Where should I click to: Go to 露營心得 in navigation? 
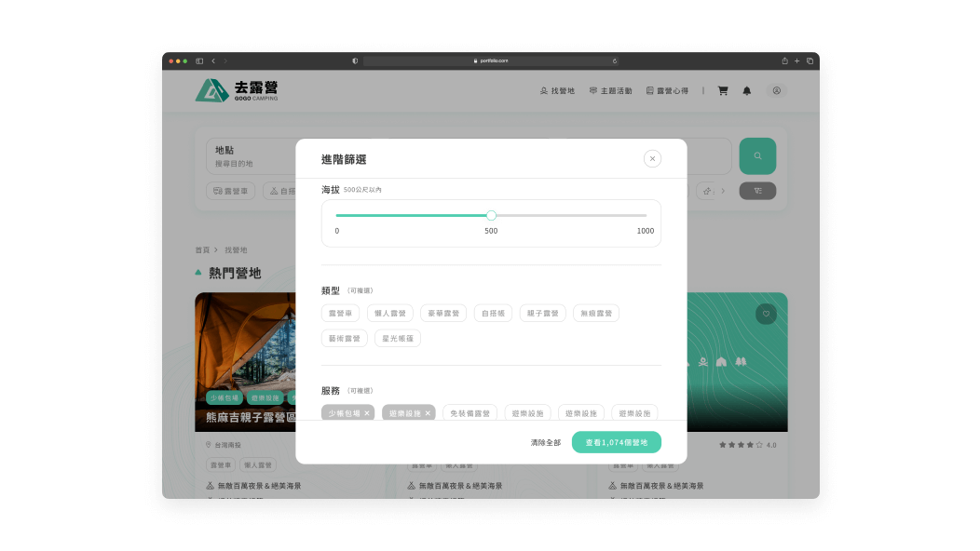pyautogui.click(x=667, y=91)
